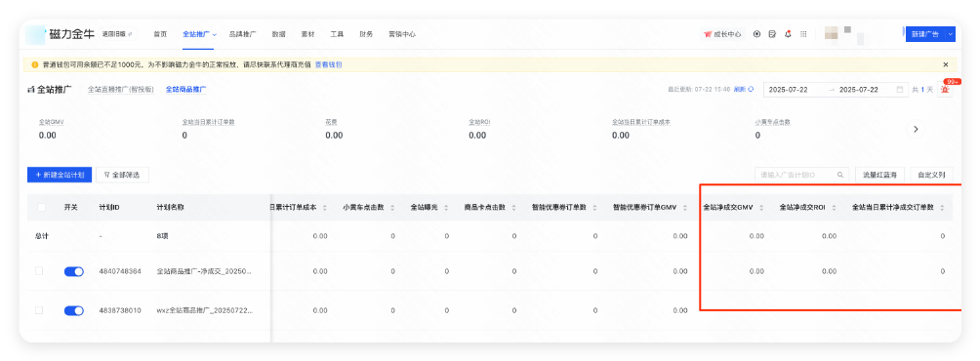980x361 pixels.
Task: Open the 查看钱包 link
Action: click(x=328, y=64)
